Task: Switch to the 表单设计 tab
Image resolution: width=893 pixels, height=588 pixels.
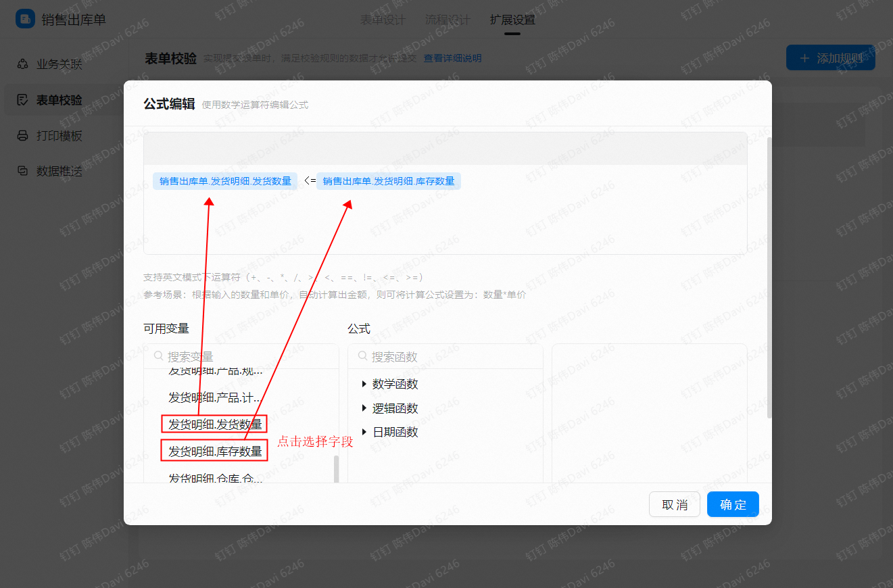Action: coord(383,20)
